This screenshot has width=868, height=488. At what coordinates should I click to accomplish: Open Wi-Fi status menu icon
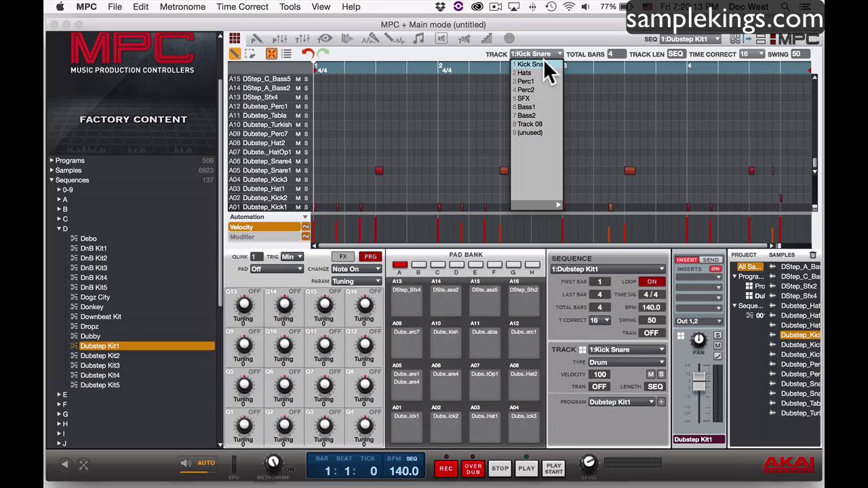568,7
